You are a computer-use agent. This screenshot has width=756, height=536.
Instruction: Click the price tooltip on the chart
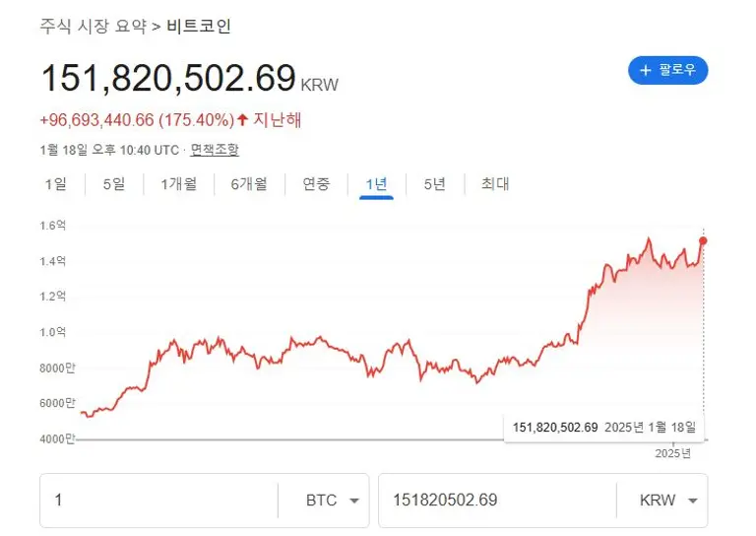[604, 427]
